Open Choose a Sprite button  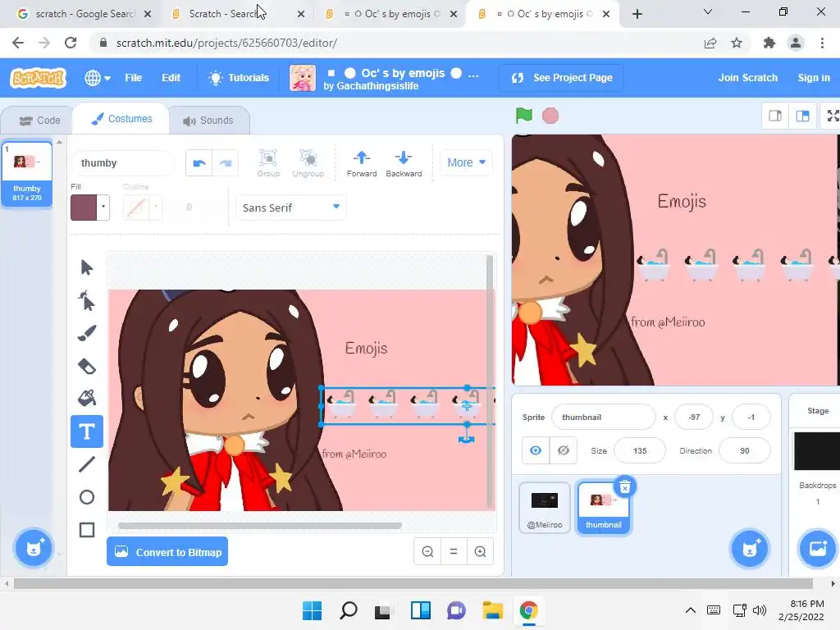[750, 548]
